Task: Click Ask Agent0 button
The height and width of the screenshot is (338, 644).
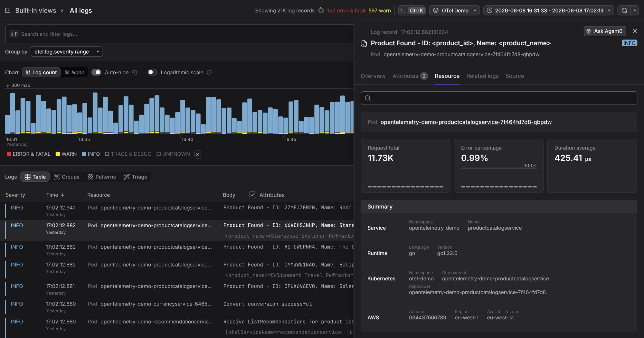Action: click(x=605, y=31)
